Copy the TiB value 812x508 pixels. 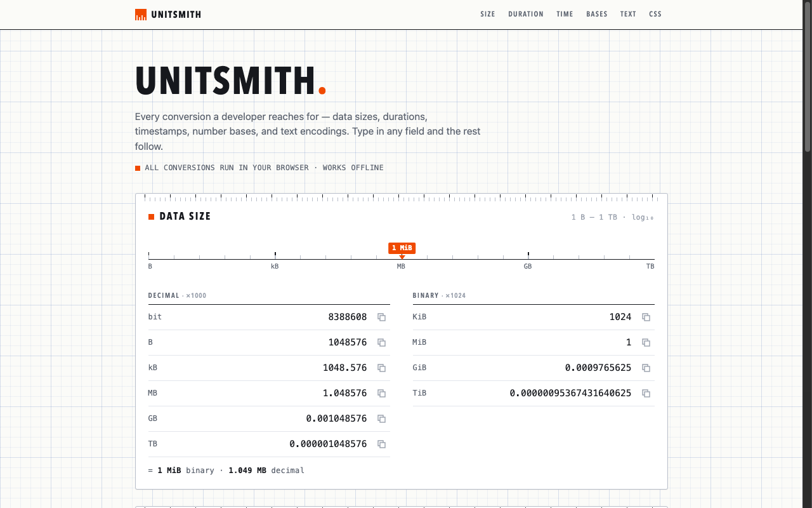[646, 393]
